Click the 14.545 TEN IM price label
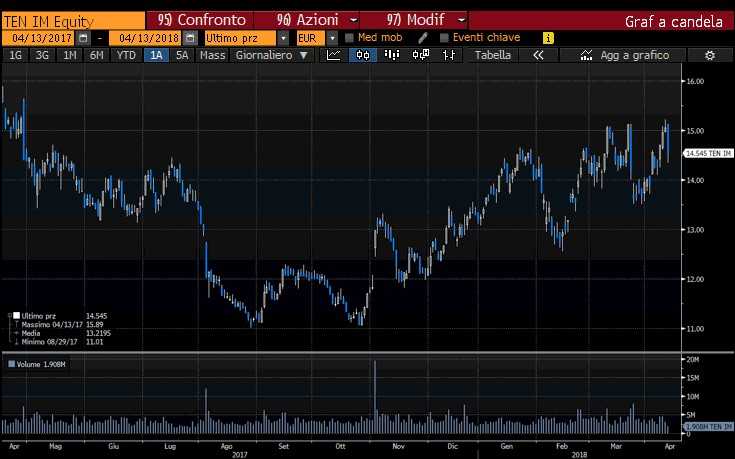Screen dimensions: 735x459 (708, 153)
